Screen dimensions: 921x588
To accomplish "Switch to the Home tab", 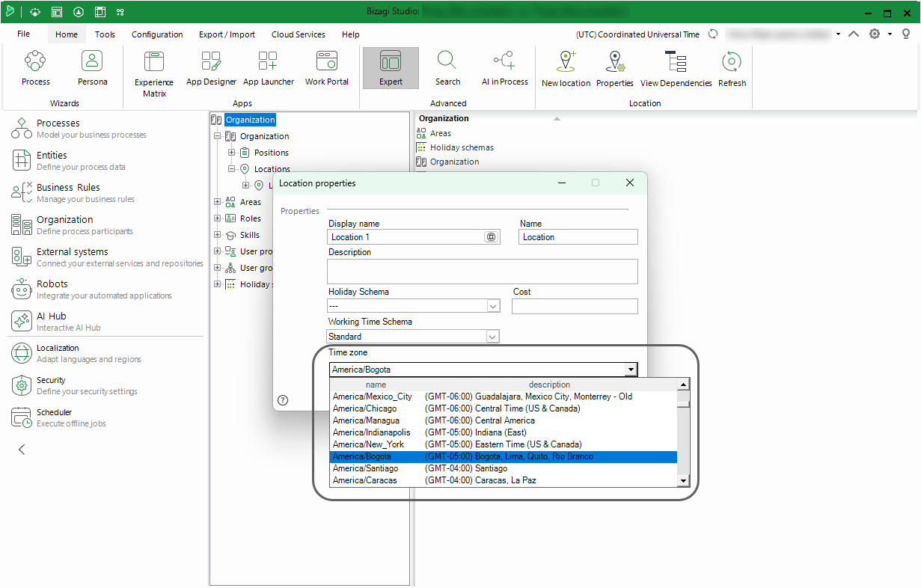I will 67,34.
